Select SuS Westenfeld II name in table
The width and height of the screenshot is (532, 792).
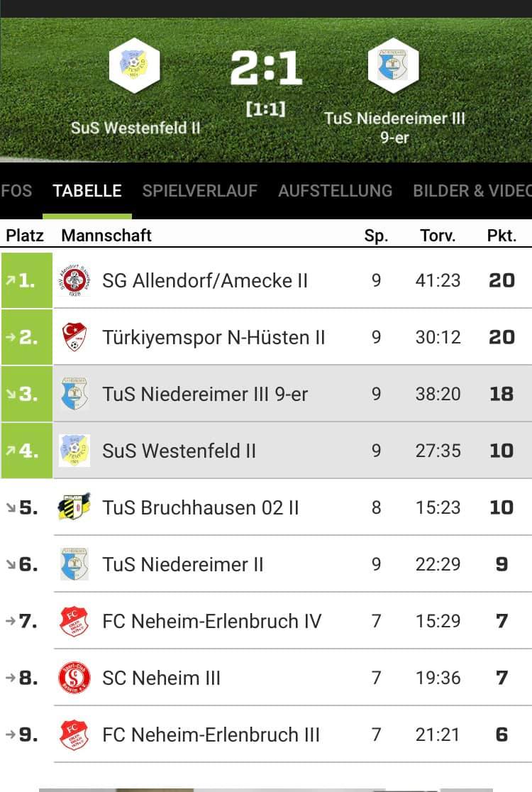[x=179, y=451]
